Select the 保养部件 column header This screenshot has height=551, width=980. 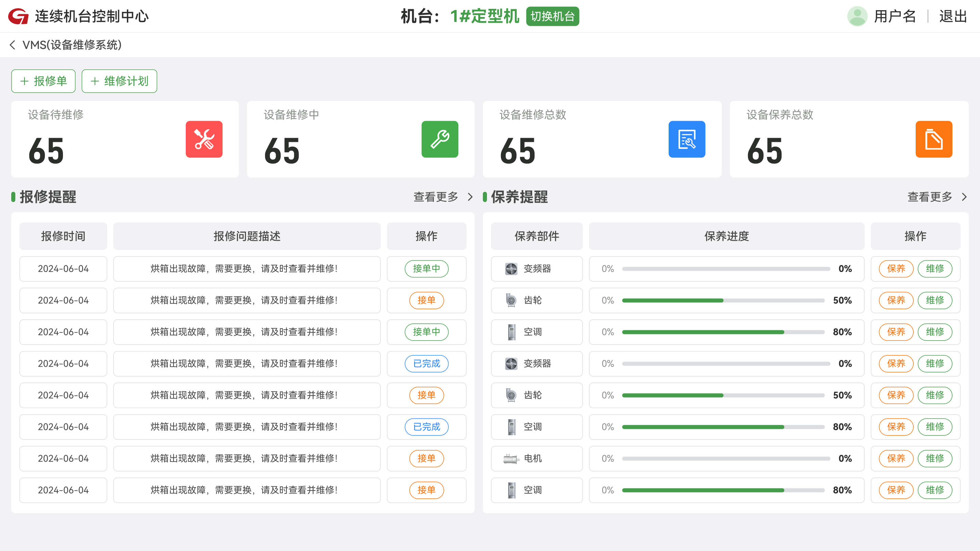pyautogui.click(x=537, y=236)
